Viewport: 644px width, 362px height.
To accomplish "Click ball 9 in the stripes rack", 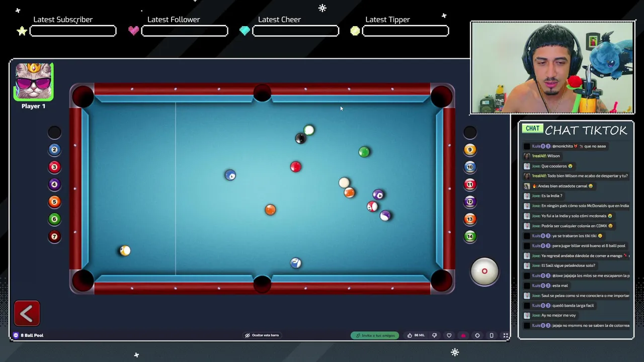I will point(470,149).
